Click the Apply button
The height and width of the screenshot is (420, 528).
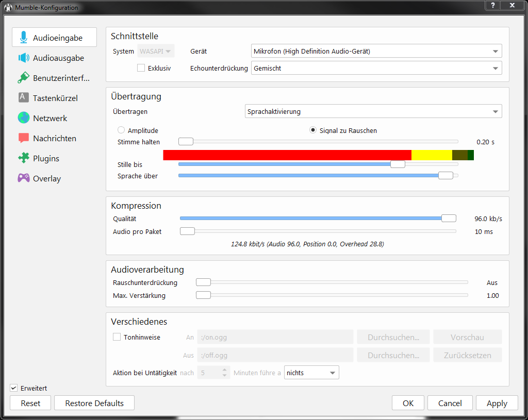coord(497,403)
